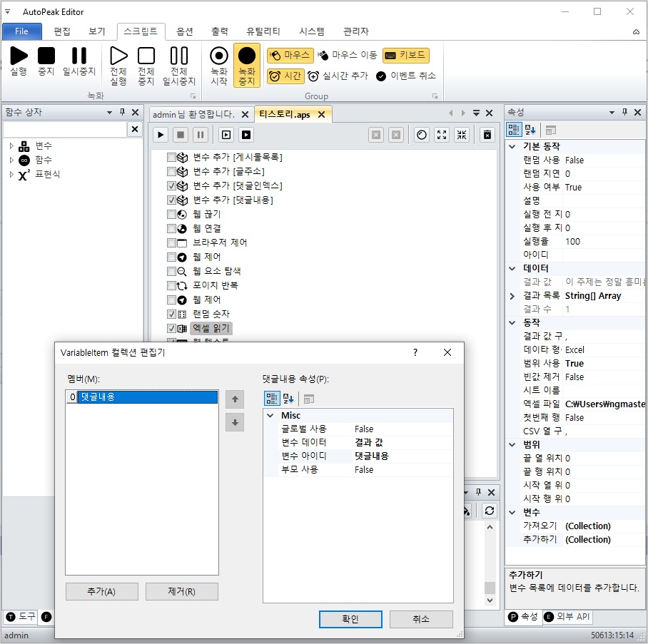
Task: Toggle the 실시간 추가 option
Action: click(338, 76)
